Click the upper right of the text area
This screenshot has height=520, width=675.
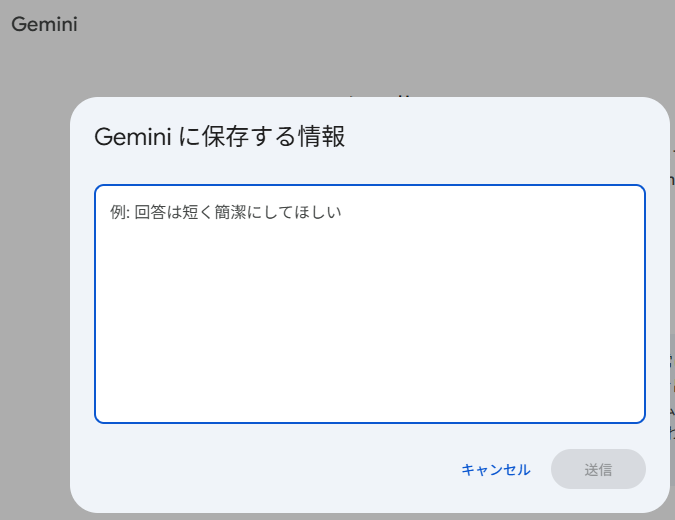point(600,215)
